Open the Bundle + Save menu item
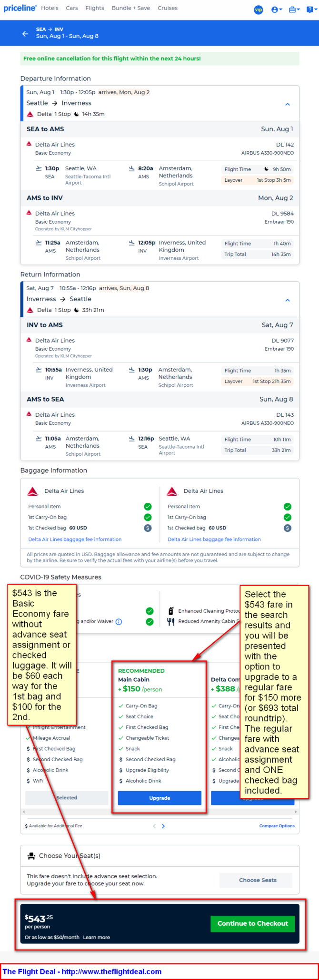The image size is (319, 980). pyautogui.click(x=130, y=8)
